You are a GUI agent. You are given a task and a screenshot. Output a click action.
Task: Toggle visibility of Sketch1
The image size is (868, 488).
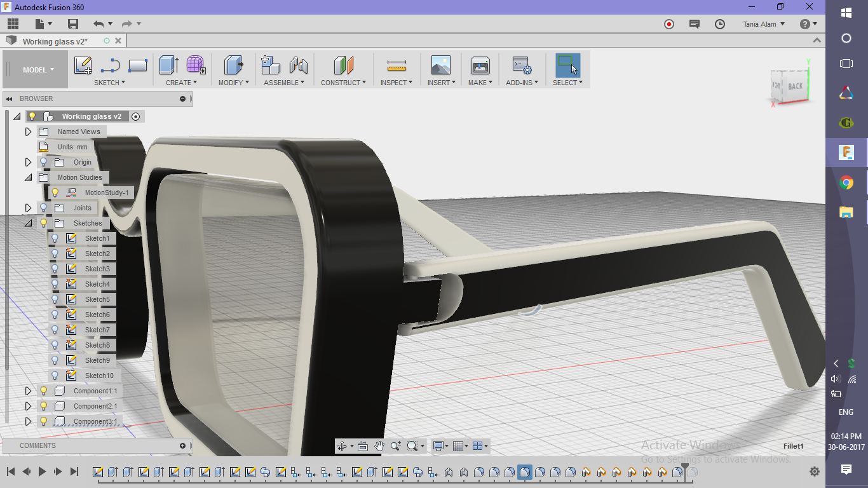coord(55,238)
